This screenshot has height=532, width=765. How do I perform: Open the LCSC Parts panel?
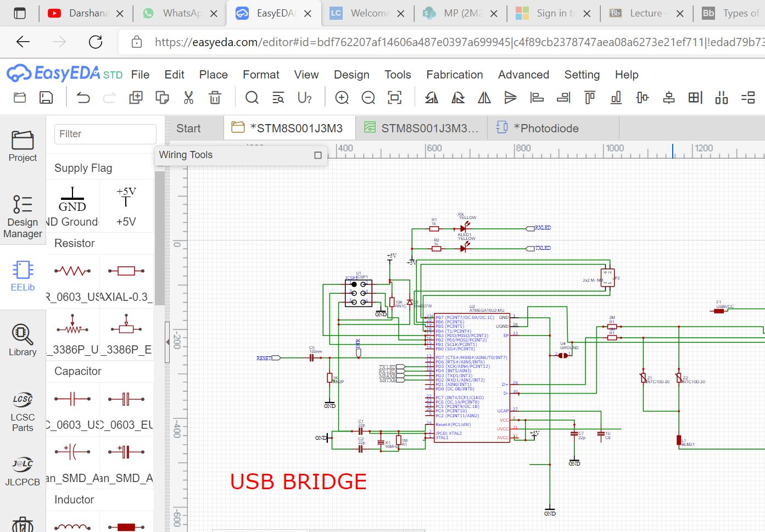23,411
